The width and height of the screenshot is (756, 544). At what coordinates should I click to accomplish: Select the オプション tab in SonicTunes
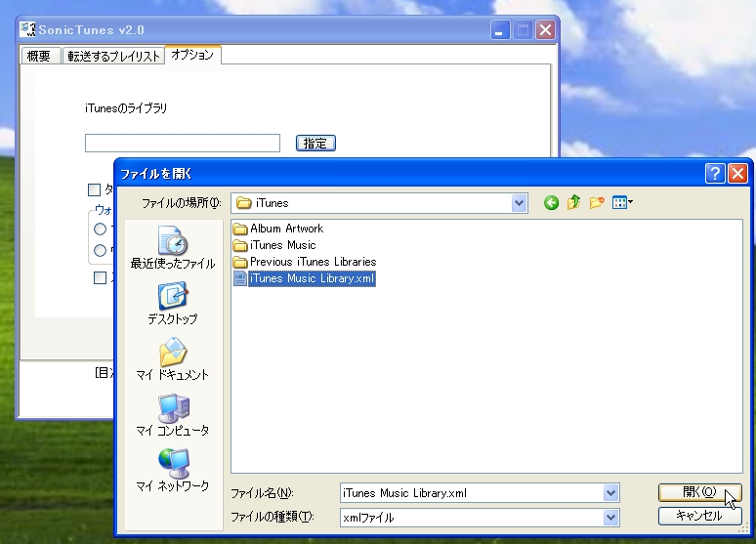192,55
